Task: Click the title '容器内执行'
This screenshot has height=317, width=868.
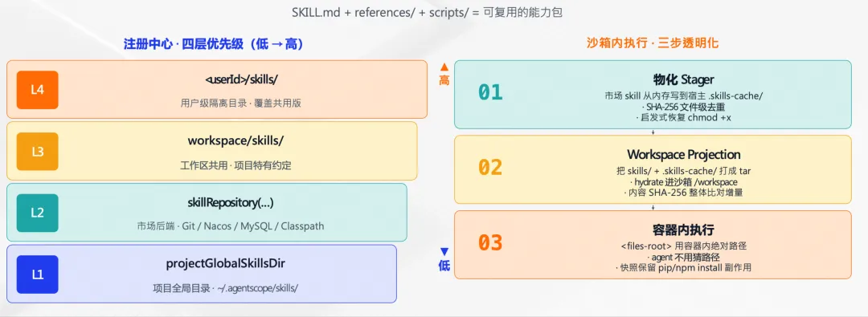Action: pos(684,230)
